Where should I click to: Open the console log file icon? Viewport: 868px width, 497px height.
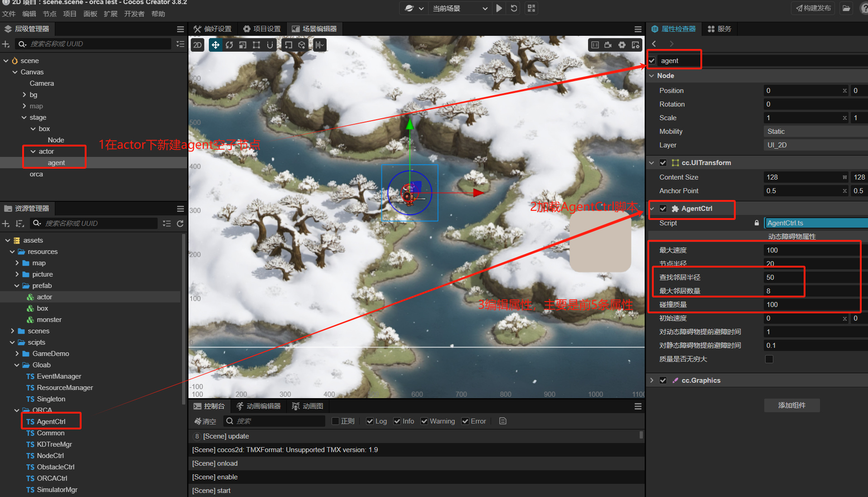(x=502, y=421)
